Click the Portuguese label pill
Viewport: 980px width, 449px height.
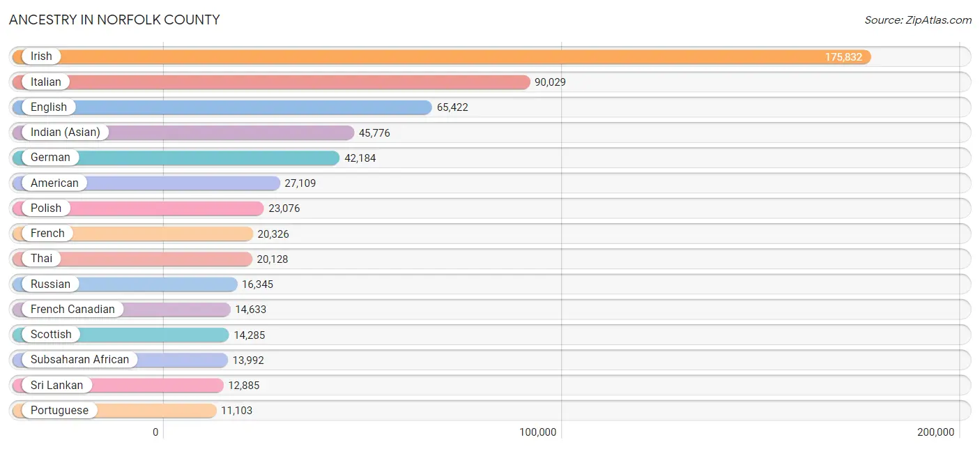pyautogui.click(x=59, y=410)
